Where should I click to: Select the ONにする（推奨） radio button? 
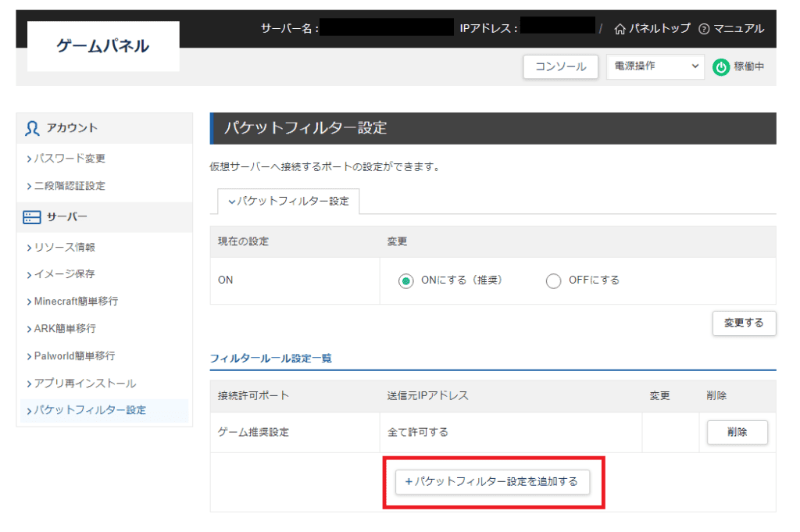point(405,281)
